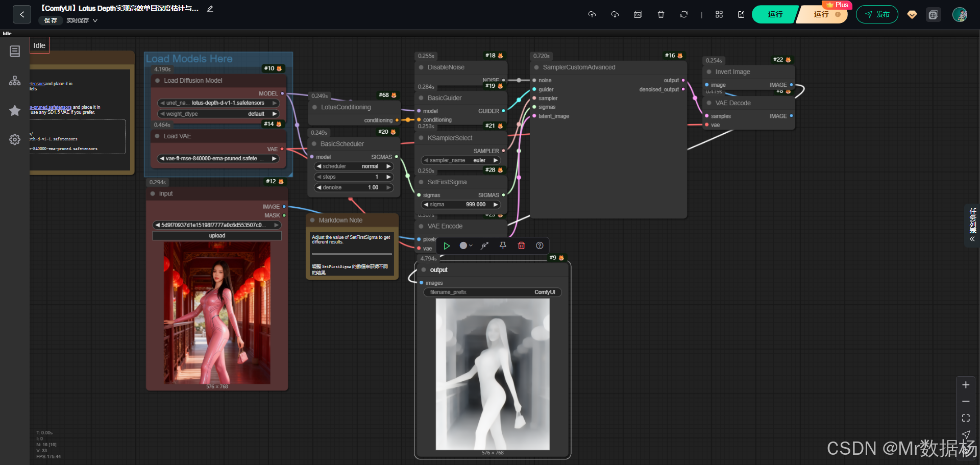Screen dimensions: 980x465
Task: Open node help question mark icon
Action: point(540,246)
